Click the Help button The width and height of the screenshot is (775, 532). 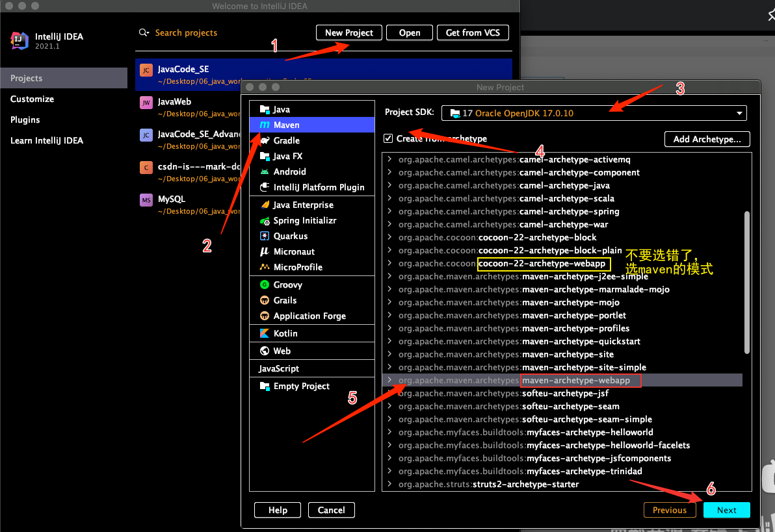point(277,510)
